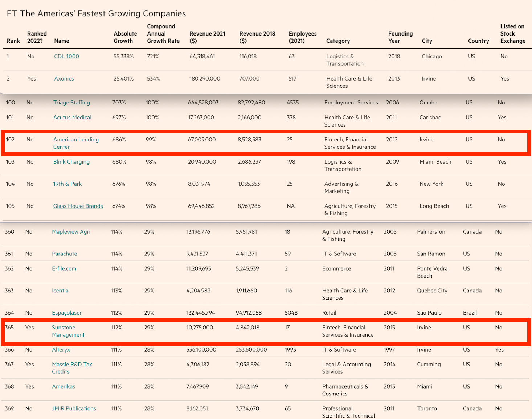Click the Glass House Brands link
This screenshot has height=419, width=532.
point(78,206)
